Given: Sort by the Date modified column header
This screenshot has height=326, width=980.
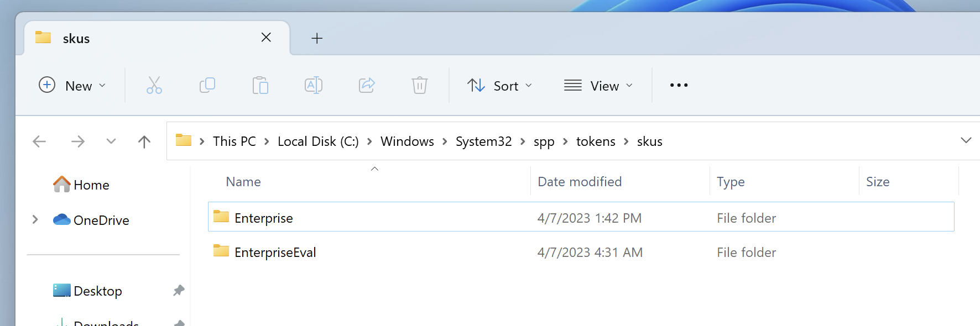Looking at the screenshot, I should (x=580, y=182).
